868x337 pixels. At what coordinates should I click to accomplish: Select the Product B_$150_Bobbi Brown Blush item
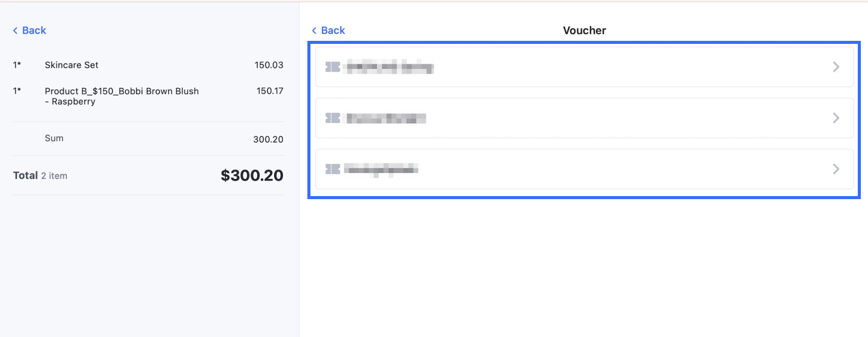(x=123, y=96)
